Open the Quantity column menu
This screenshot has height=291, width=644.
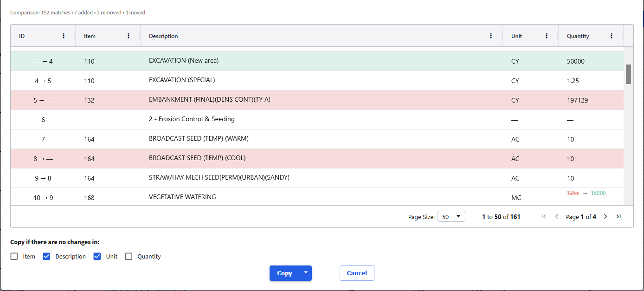pyautogui.click(x=611, y=36)
